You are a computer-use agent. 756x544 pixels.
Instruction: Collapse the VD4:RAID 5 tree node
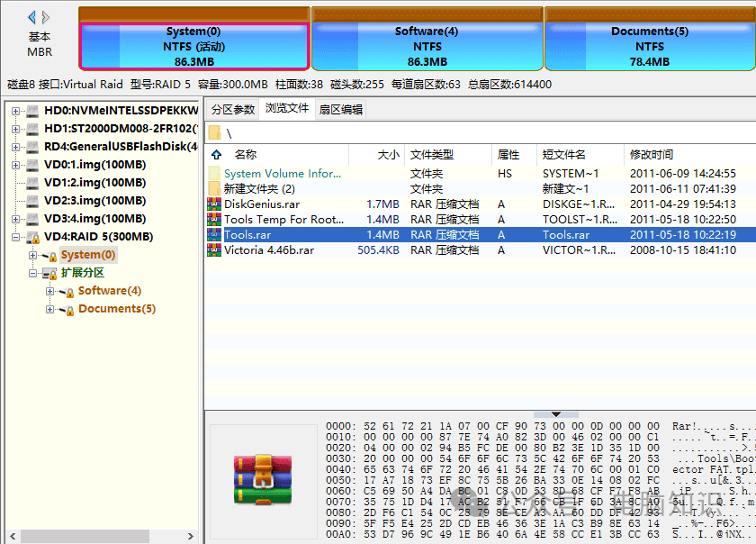(x=15, y=238)
